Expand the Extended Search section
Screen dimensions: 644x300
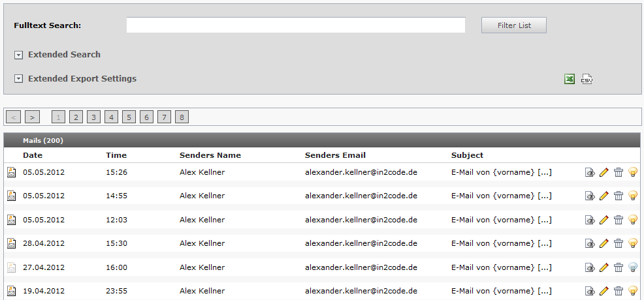pos(19,55)
